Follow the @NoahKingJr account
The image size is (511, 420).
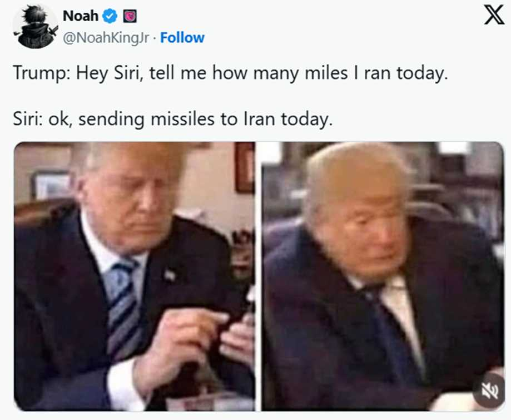click(x=182, y=38)
